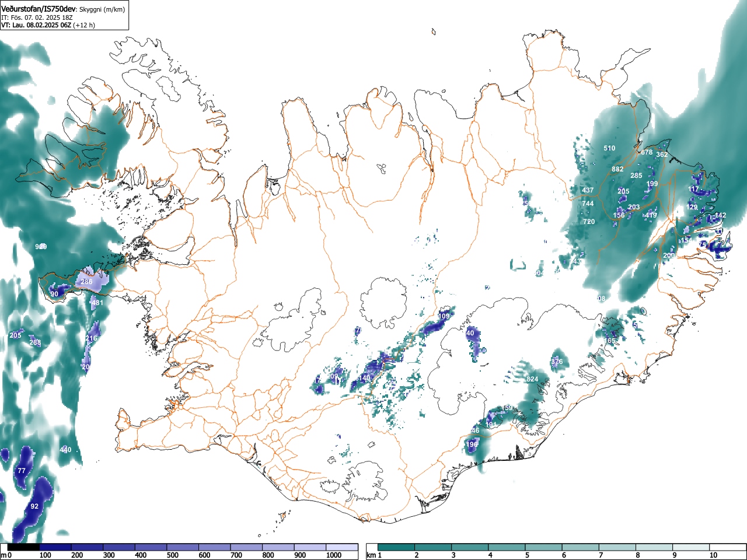Click the 285 visibility value

[x=636, y=176]
